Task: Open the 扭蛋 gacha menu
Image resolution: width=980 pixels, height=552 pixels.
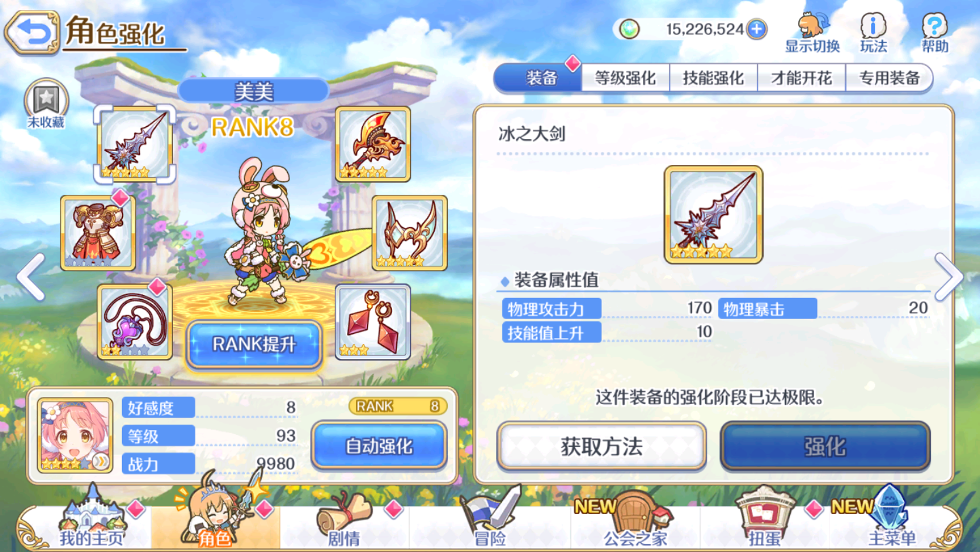Action: pyautogui.click(x=765, y=517)
